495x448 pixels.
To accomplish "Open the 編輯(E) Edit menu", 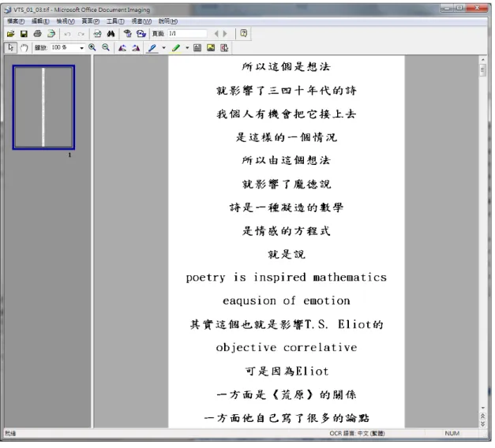I will (40, 21).
